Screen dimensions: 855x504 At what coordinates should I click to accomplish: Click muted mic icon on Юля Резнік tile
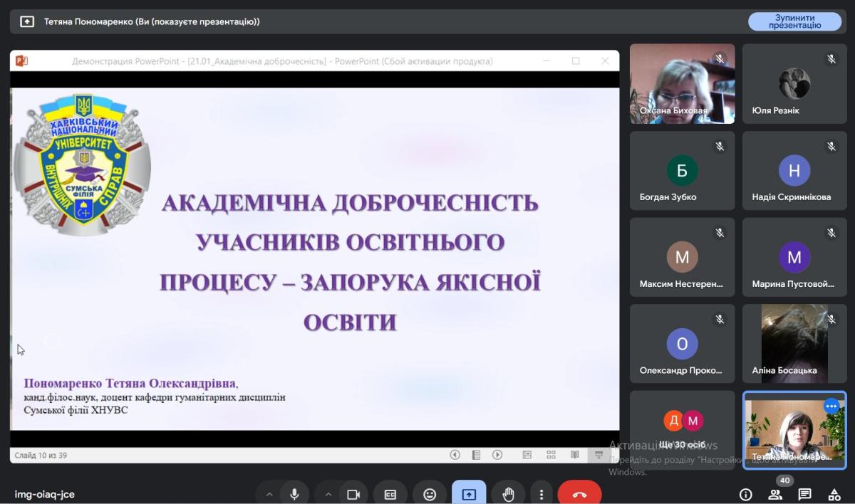831,59
